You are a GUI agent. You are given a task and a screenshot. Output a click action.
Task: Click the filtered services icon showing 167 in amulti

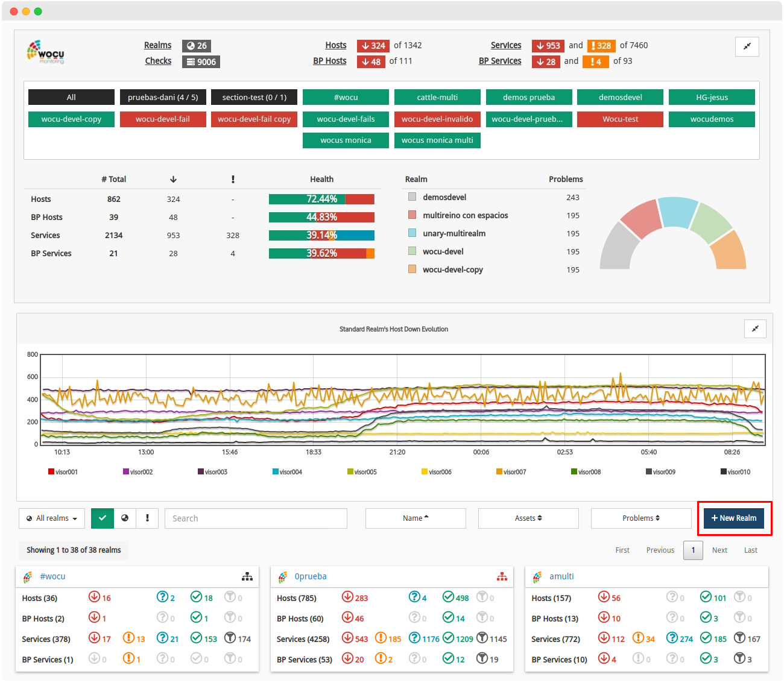739,638
